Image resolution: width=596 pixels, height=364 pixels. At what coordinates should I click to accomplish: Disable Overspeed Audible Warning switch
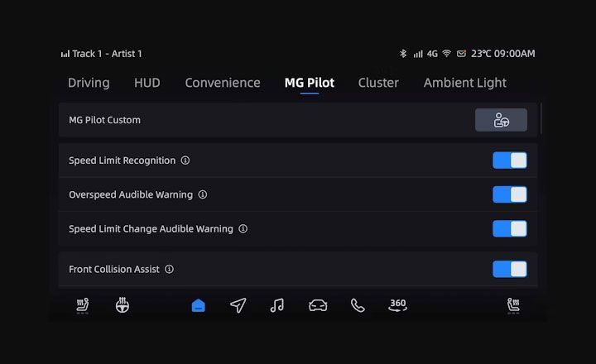509,194
